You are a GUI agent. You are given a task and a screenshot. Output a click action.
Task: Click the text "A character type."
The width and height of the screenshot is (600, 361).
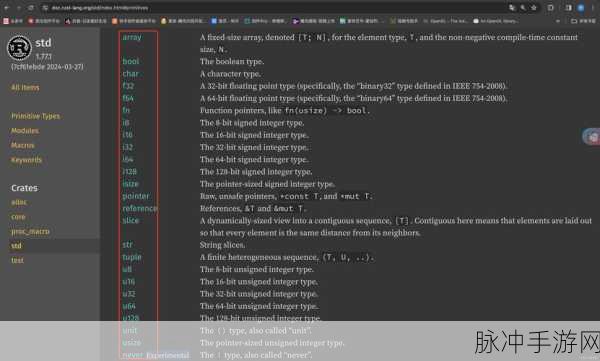230,74
